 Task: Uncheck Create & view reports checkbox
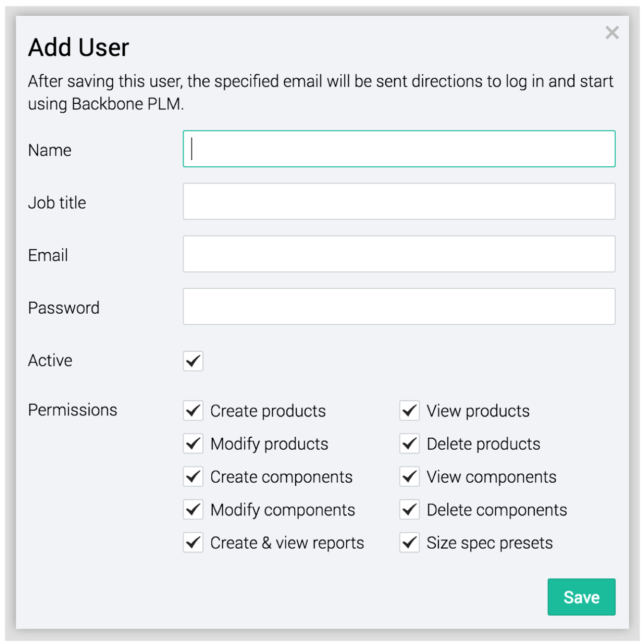tap(193, 543)
